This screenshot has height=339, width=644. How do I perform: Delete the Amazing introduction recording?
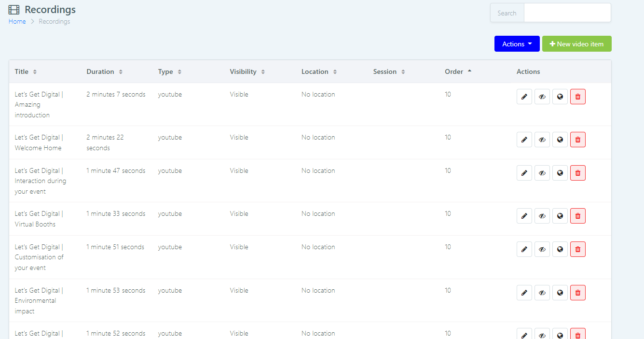click(578, 97)
